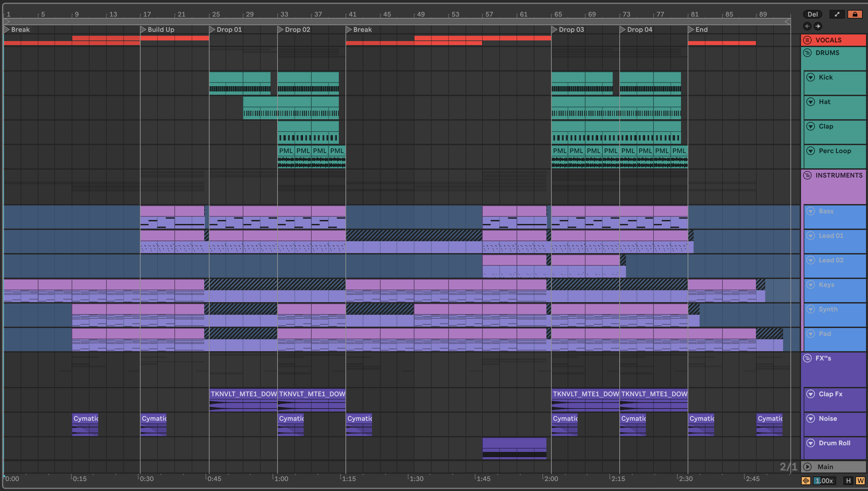Toggle the lock envelopes button
868x491 pixels.
[x=855, y=14]
